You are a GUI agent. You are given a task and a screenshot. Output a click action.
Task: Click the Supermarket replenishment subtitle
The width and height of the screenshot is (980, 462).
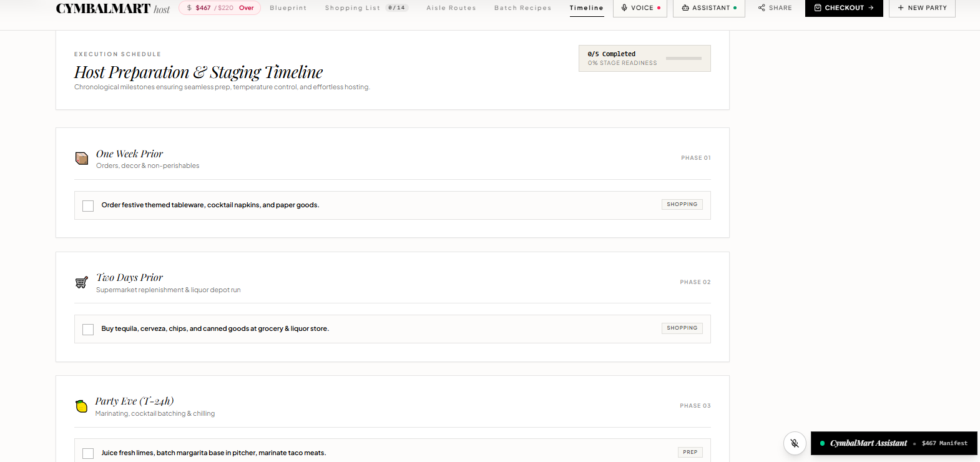(x=169, y=290)
